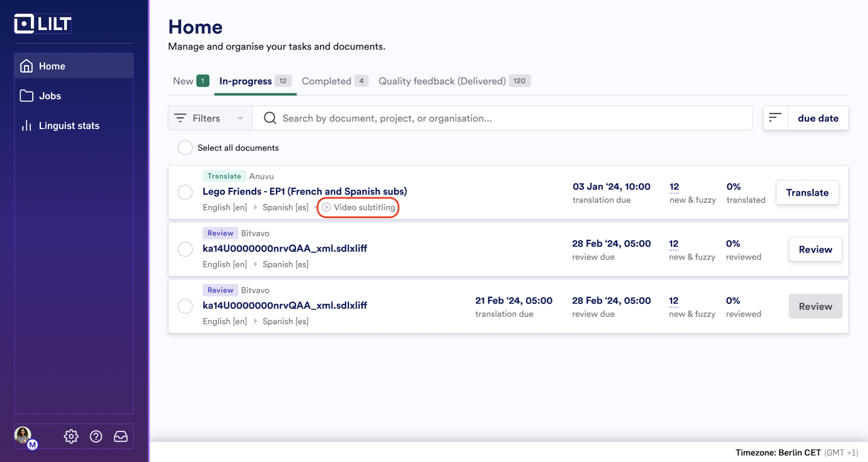Click the Jobs folder icon
Screen dimensions: 868x462
pyautogui.click(x=27, y=96)
